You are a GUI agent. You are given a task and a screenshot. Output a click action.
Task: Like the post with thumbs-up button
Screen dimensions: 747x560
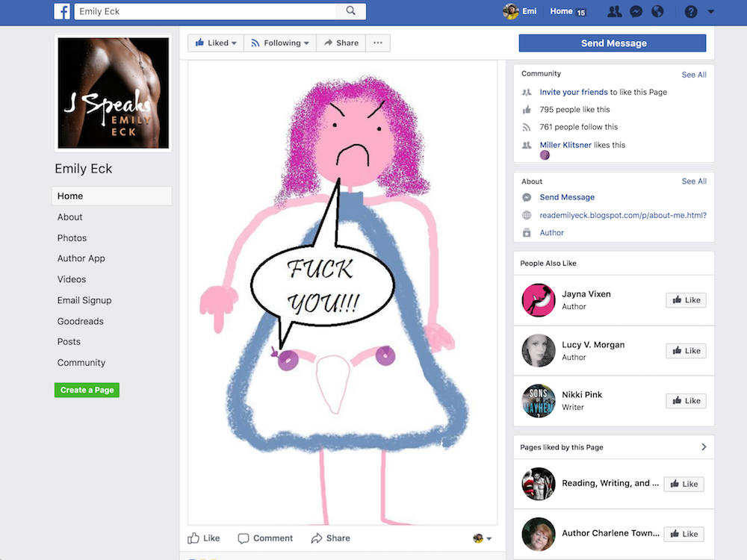(204, 538)
